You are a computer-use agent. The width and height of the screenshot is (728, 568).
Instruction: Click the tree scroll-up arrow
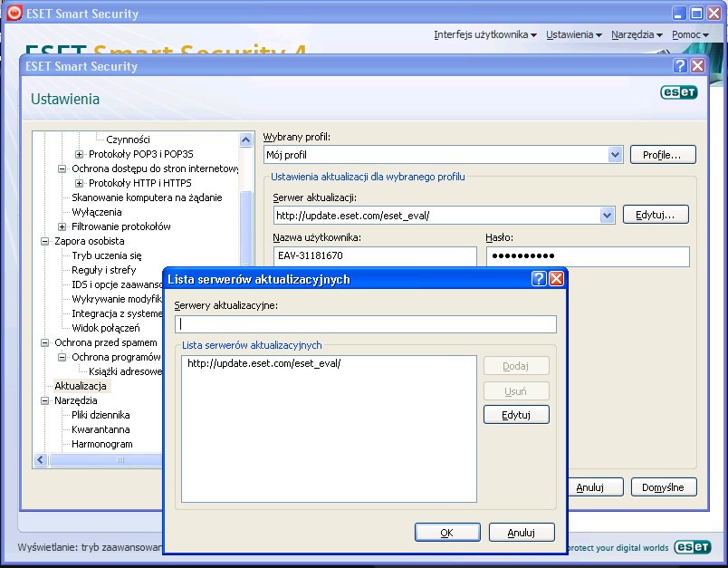click(246, 140)
